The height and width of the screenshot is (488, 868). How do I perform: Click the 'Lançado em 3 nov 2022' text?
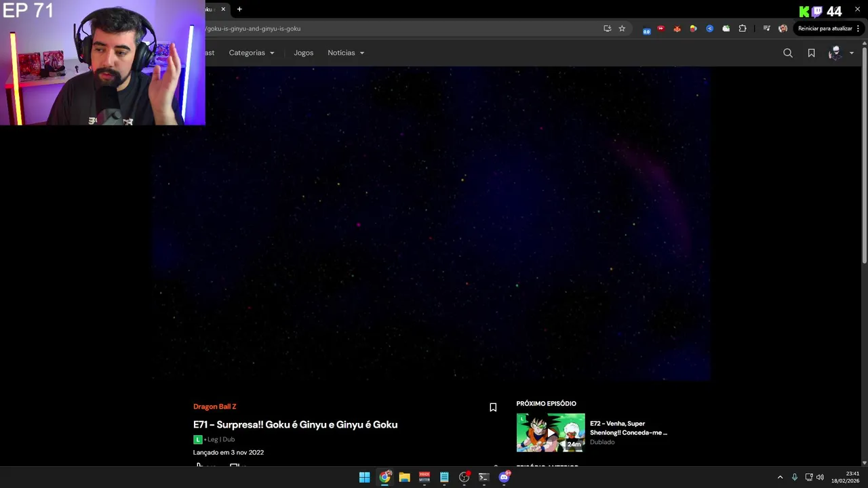pyautogui.click(x=229, y=452)
